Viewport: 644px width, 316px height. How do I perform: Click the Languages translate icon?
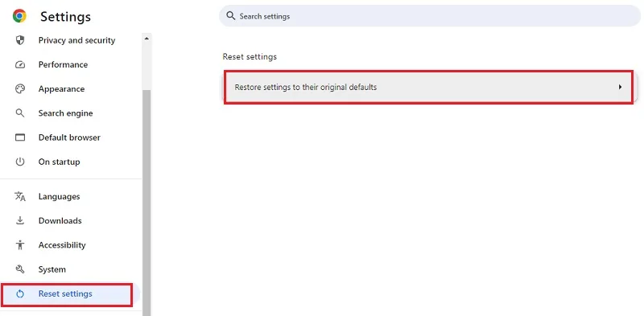coord(19,196)
